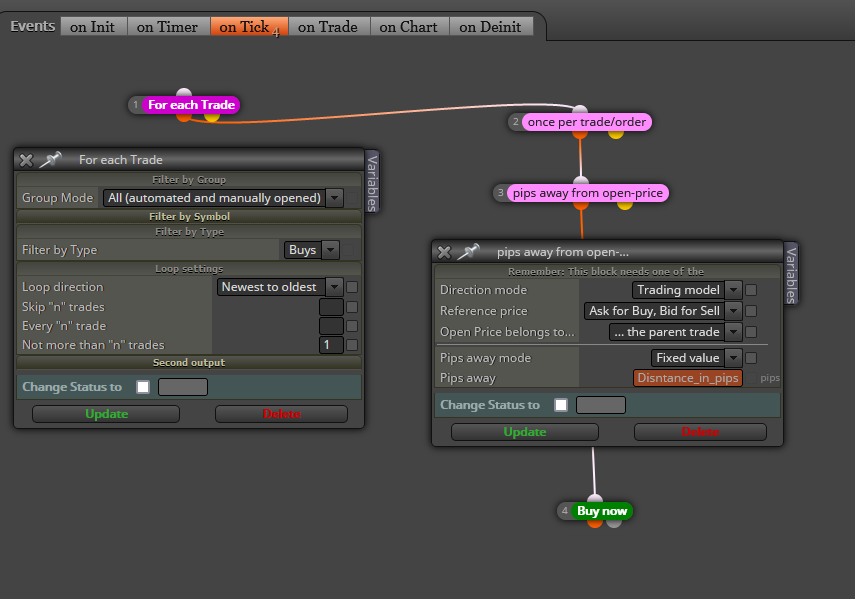Image resolution: width=855 pixels, height=599 pixels.
Task: Switch to on Timer event tab
Action: (168, 26)
